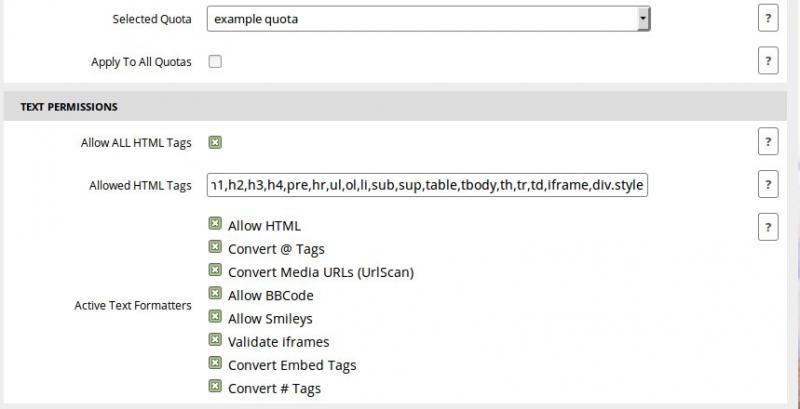Disable Validate Iframes option

[215, 341]
